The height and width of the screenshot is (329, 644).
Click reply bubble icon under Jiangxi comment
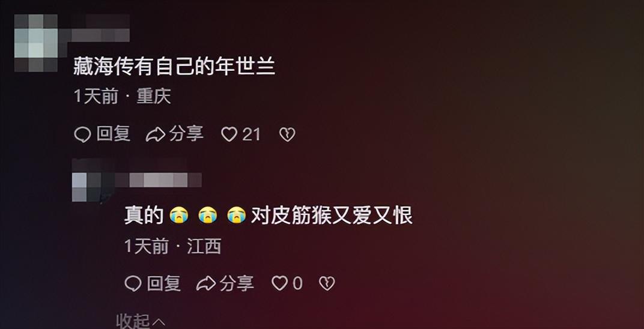point(133,283)
